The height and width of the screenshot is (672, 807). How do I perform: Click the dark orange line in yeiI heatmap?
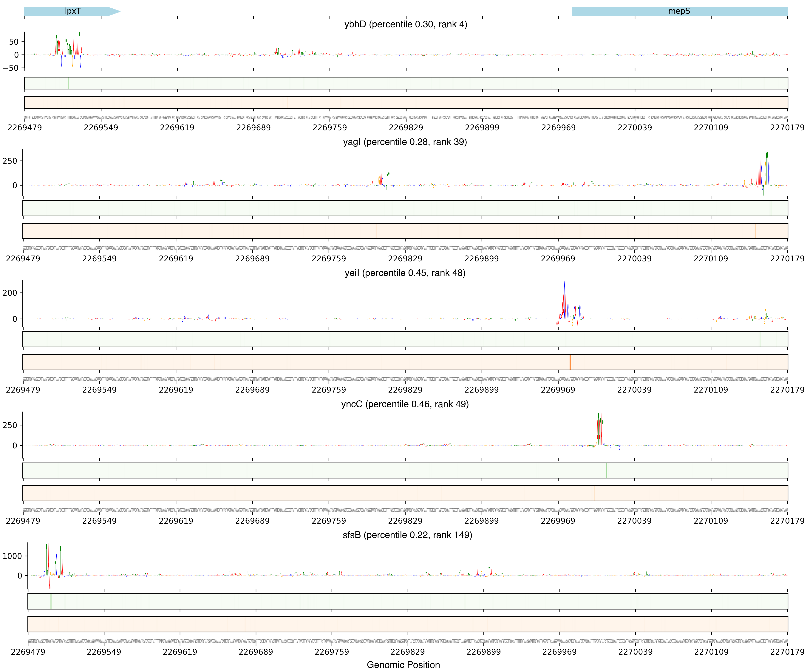pyautogui.click(x=570, y=362)
